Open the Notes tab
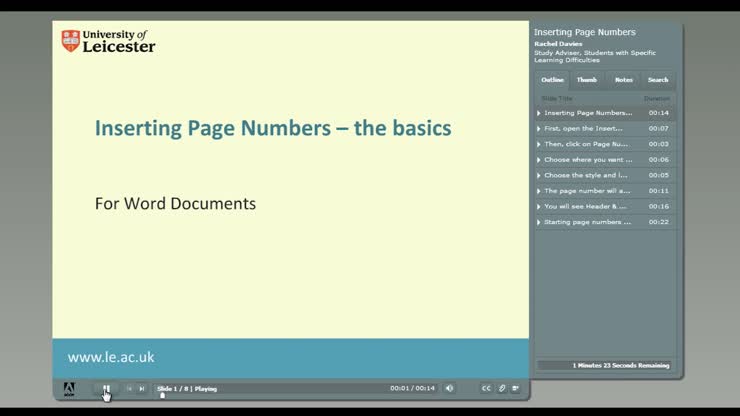The width and height of the screenshot is (740, 416). click(623, 80)
